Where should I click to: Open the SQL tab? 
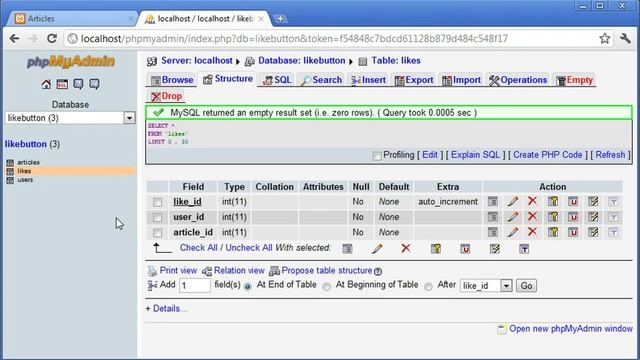277,80
